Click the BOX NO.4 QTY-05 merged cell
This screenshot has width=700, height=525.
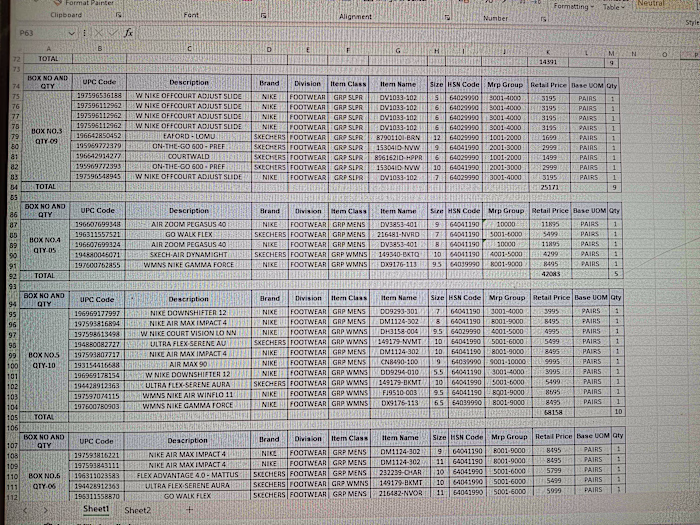click(45, 245)
